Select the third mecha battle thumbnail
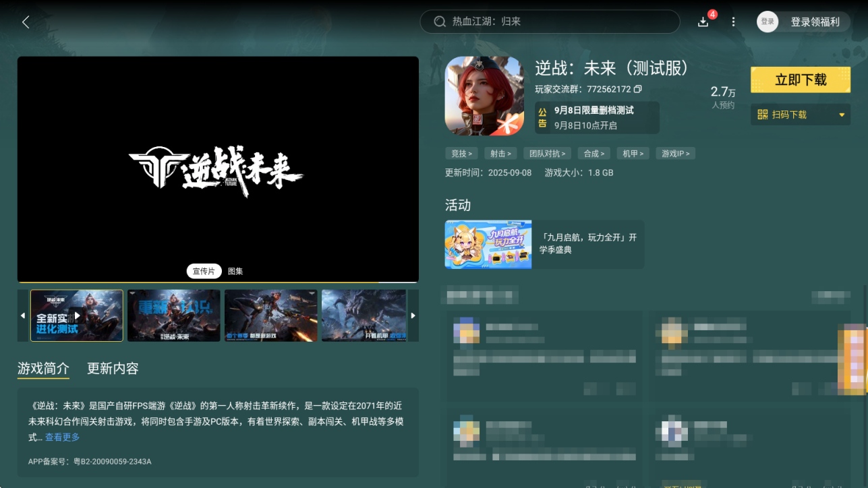The height and width of the screenshot is (488, 868). coord(270,315)
